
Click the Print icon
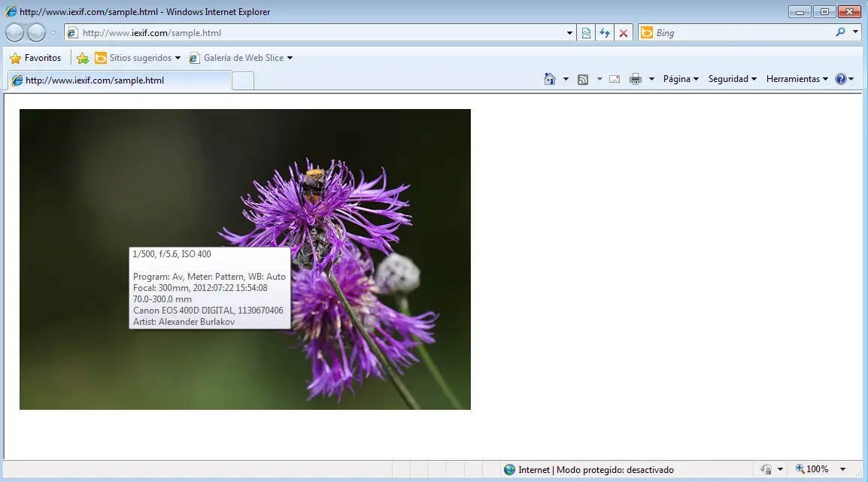636,79
